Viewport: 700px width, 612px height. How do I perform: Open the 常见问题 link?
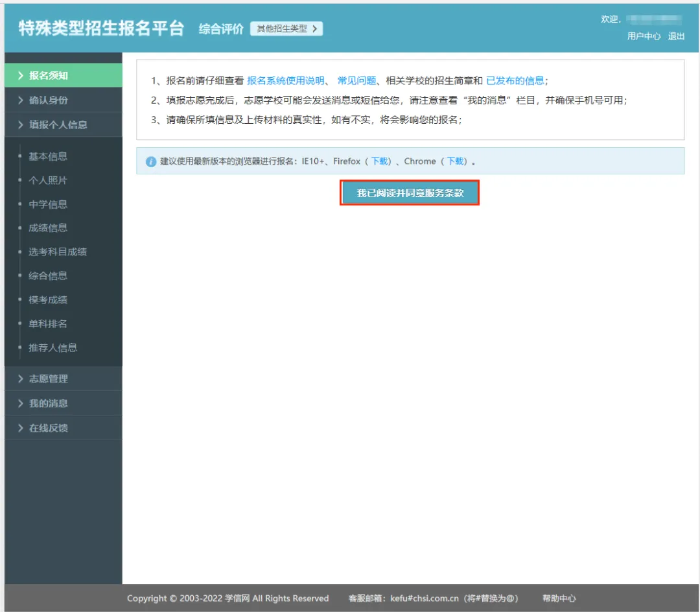(x=356, y=81)
